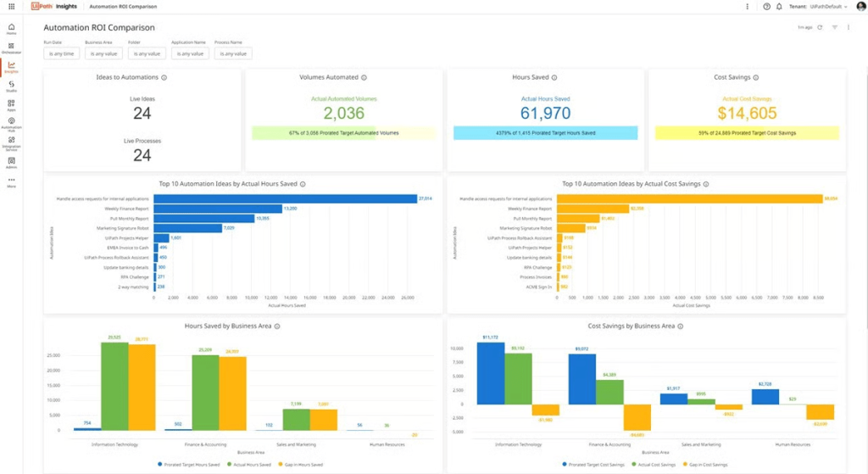Screen dimensions: 868x474
Task: Click the Automation ROI Comparison page title
Action: (99, 28)
